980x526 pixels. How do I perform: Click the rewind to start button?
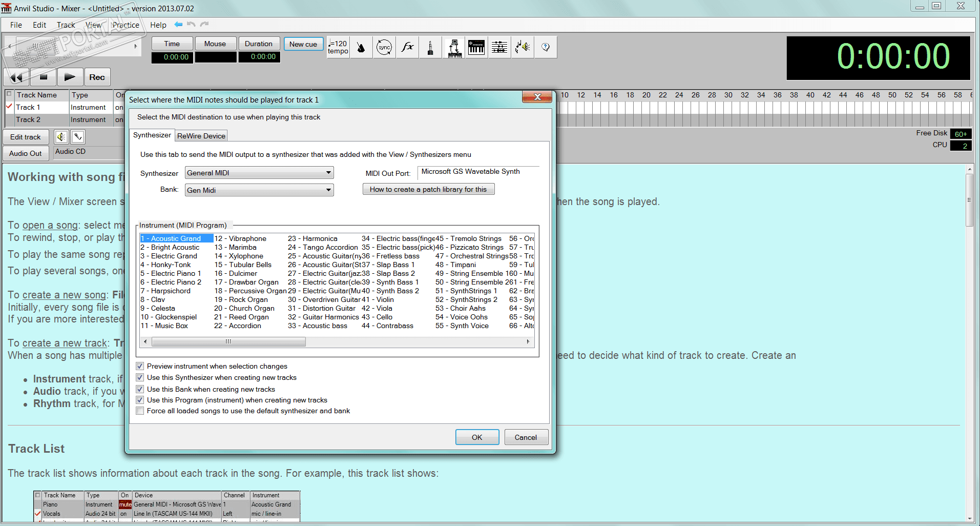[x=16, y=77]
